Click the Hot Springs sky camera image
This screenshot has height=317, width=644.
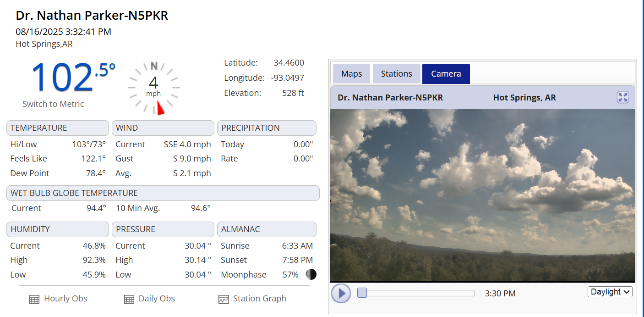(x=482, y=195)
